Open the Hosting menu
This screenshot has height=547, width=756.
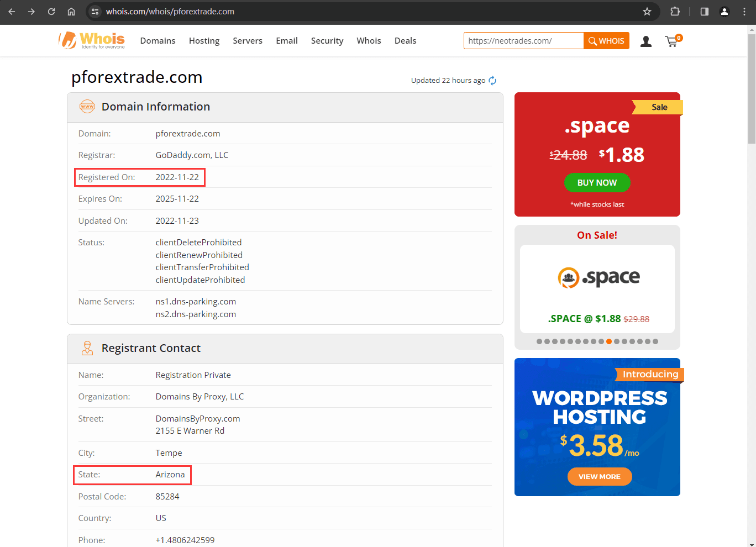coord(204,41)
